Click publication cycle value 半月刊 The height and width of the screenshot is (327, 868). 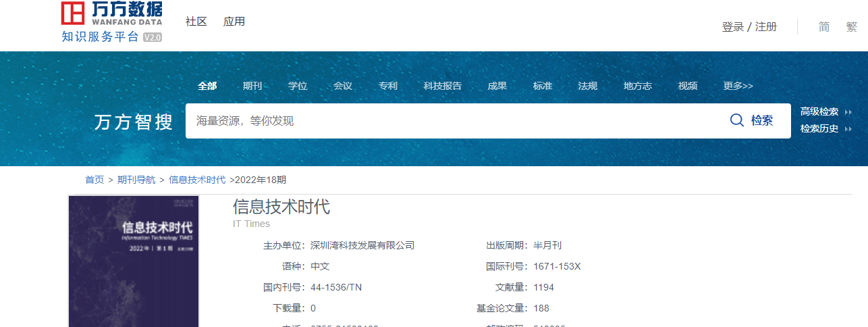coord(547,245)
